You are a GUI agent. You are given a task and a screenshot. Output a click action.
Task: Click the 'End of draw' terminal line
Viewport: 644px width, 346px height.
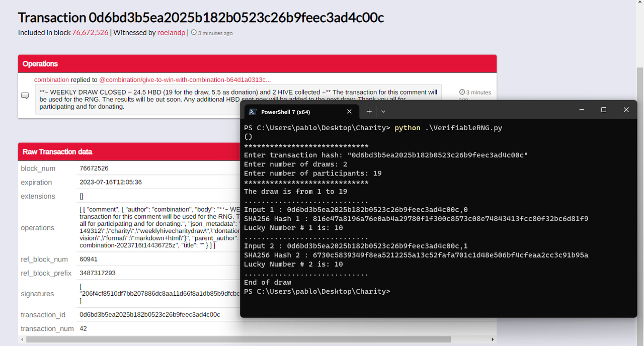click(x=268, y=282)
